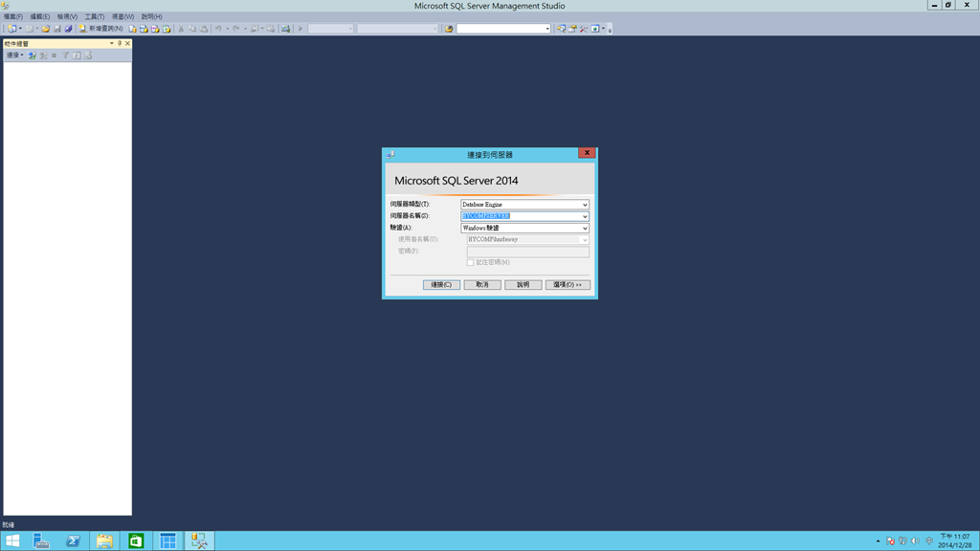Toggle the Object Explorer auto-hide pin

(120, 44)
